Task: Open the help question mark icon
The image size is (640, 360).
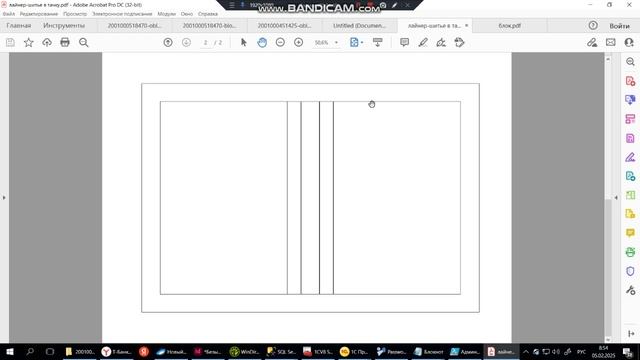Action: pos(593,25)
